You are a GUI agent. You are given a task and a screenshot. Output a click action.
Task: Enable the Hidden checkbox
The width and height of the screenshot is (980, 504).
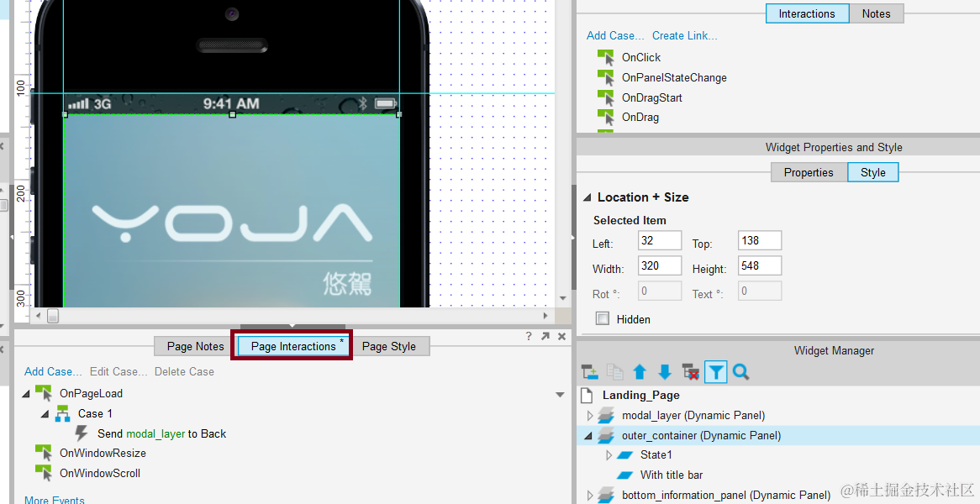603,318
